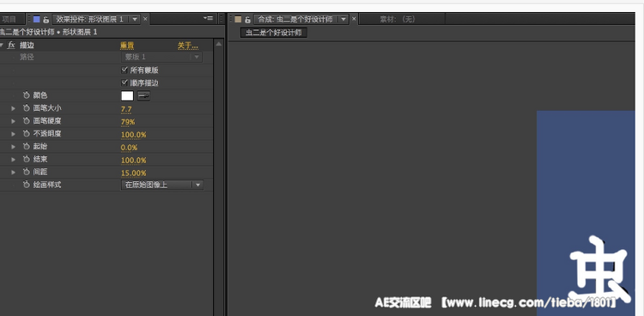Switch to the 项目 panel tab
The height and width of the screenshot is (316, 644).
tap(9, 19)
